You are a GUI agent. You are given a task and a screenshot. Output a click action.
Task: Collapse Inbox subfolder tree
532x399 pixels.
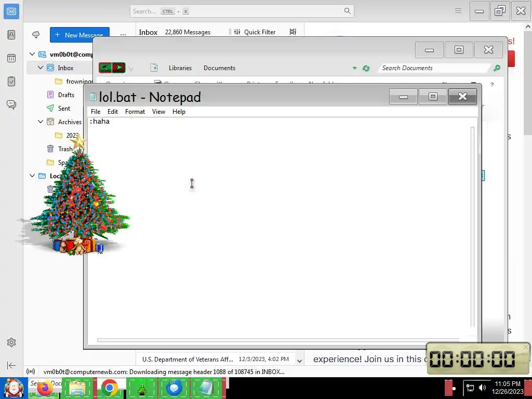pyautogui.click(x=41, y=68)
